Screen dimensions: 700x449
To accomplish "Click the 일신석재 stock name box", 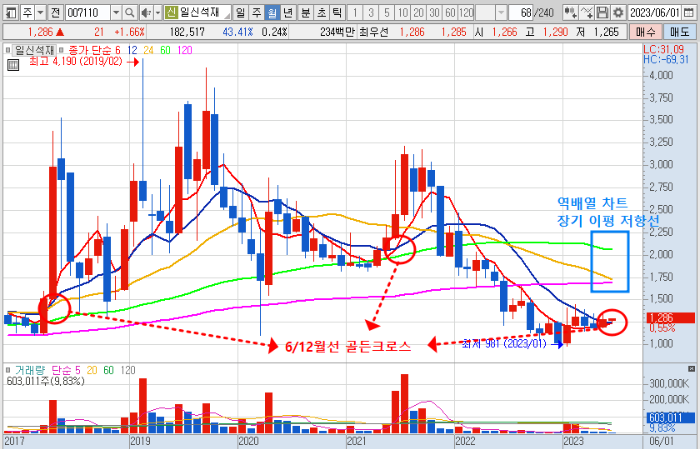I will pyautogui.click(x=204, y=12).
